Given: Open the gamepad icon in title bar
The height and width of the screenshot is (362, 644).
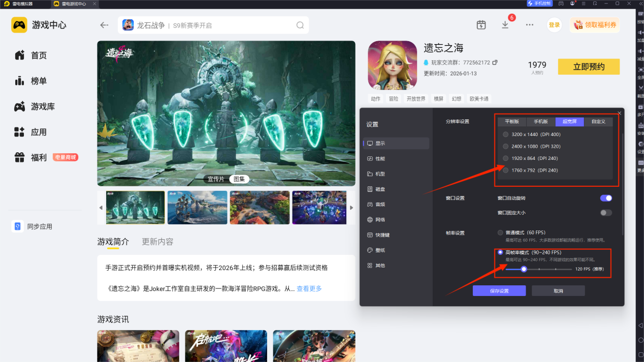Looking at the screenshot, I should [561, 3].
